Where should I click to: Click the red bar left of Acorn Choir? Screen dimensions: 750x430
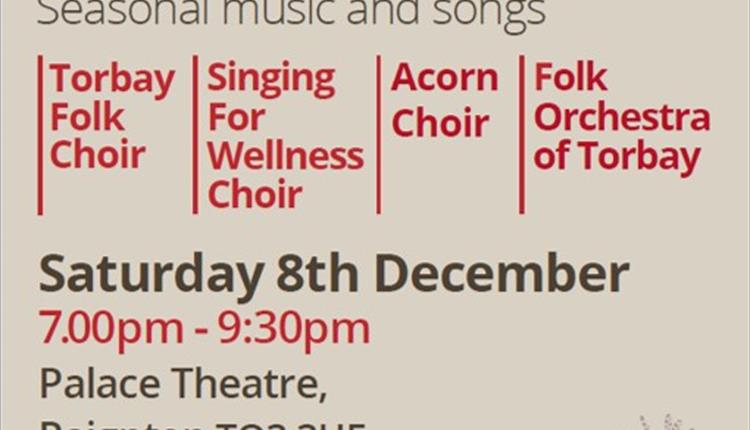tap(378, 134)
